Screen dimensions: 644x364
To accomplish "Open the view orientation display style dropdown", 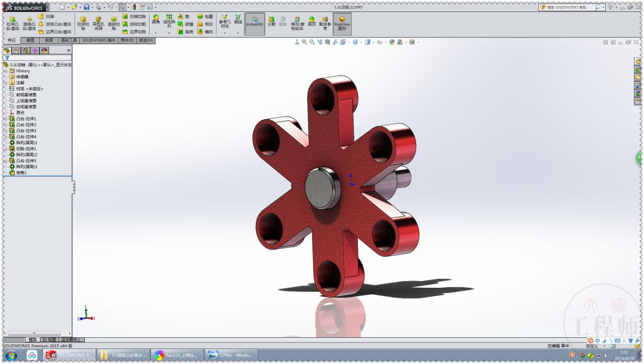I will (x=373, y=42).
